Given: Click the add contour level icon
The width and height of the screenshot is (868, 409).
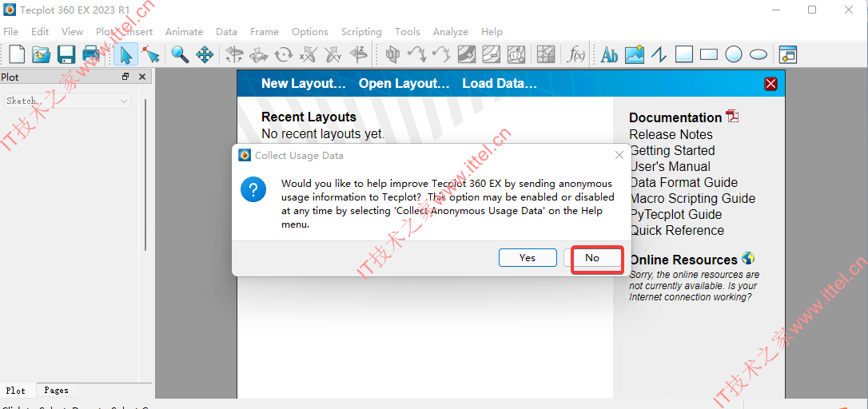Looking at the screenshot, I should (466, 54).
